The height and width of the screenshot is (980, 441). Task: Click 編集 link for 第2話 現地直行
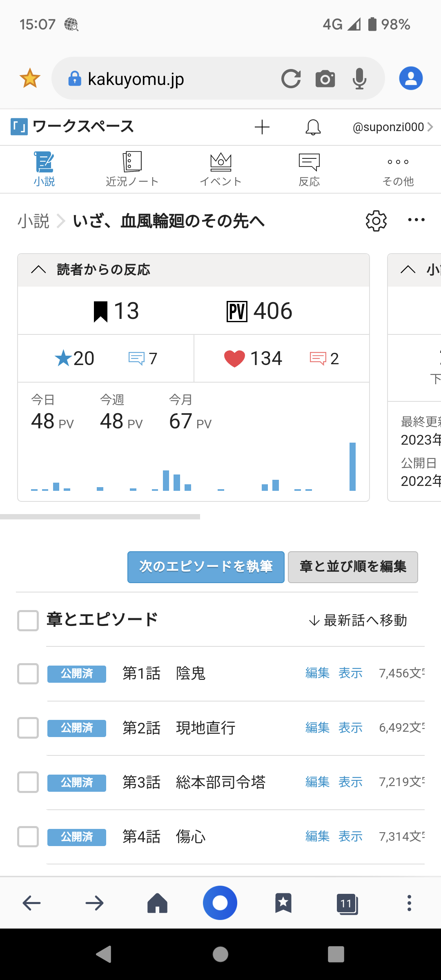(x=317, y=728)
